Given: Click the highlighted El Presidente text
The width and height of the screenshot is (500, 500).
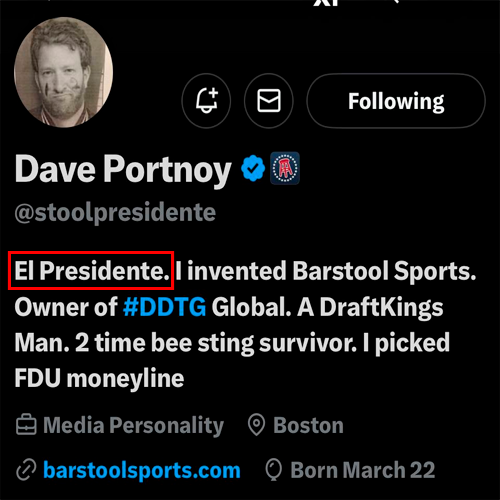Looking at the screenshot, I should point(92,271).
